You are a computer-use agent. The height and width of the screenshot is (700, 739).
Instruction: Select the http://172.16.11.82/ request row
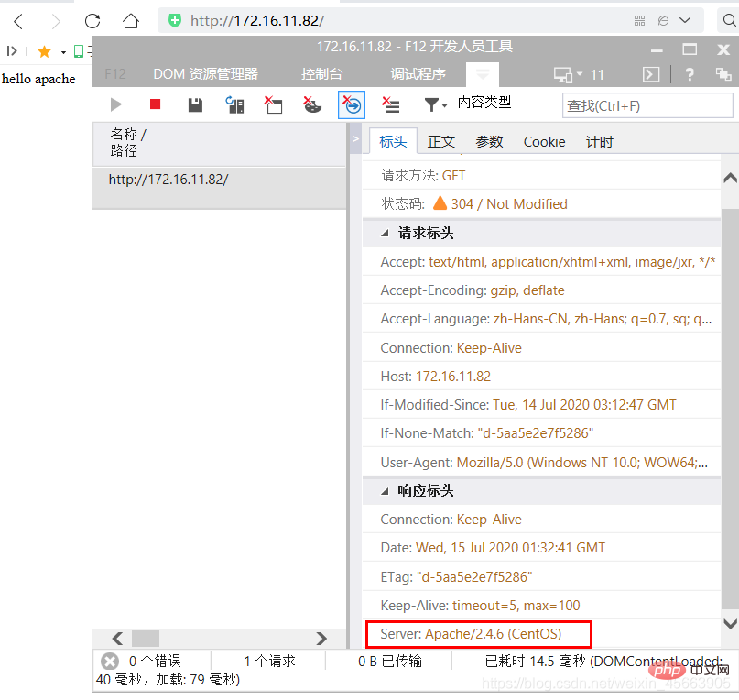click(x=219, y=188)
